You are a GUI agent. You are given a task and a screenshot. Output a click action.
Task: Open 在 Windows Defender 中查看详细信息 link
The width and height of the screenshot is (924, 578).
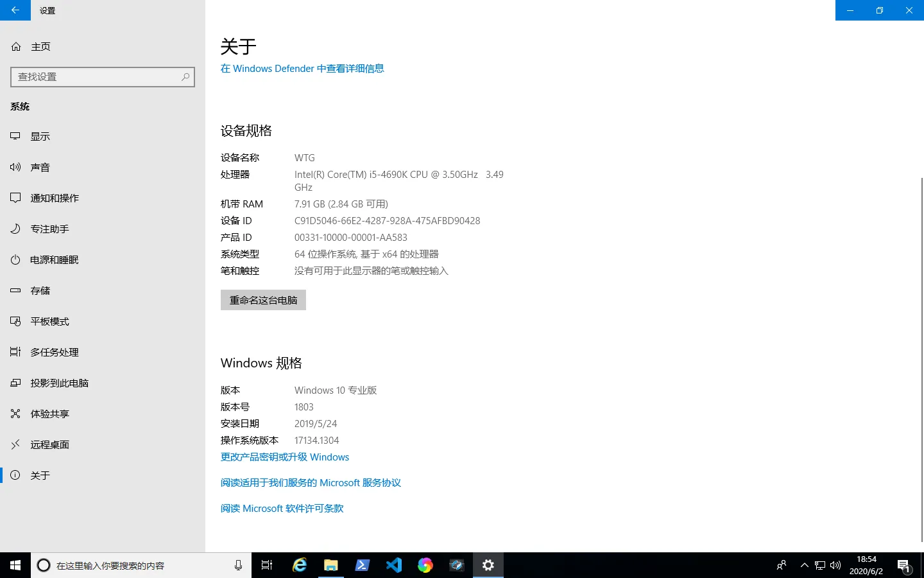302,69
